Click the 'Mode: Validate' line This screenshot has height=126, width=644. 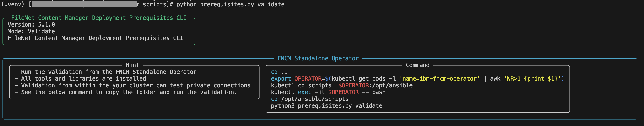31,31
